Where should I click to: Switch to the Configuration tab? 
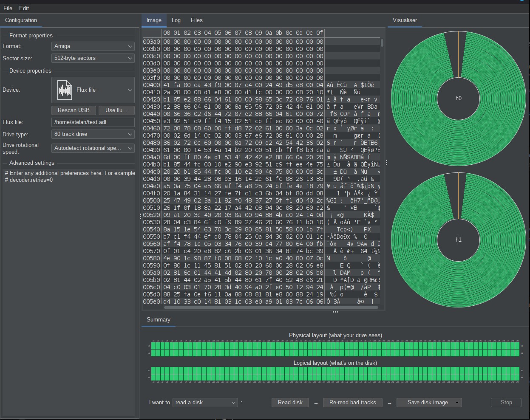pos(21,20)
